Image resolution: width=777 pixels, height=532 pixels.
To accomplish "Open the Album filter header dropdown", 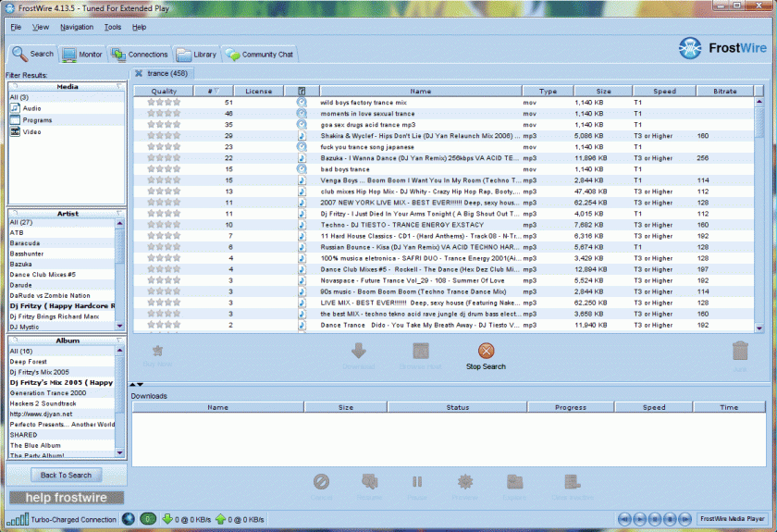I will point(119,340).
